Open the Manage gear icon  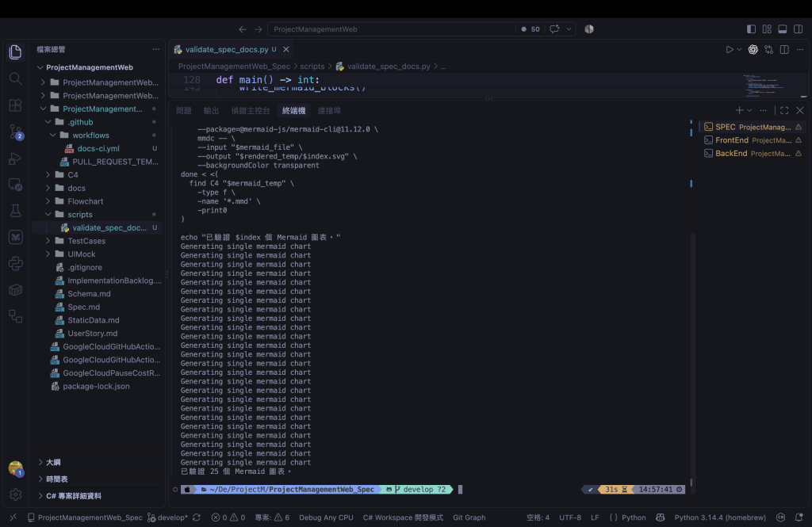(x=16, y=495)
